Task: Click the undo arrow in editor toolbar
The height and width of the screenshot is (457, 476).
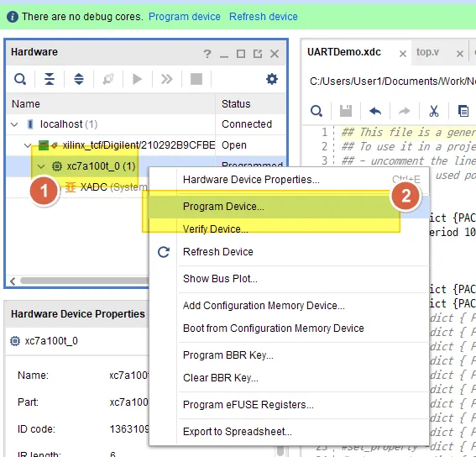Action: pyautogui.click(x=375, y=111)
